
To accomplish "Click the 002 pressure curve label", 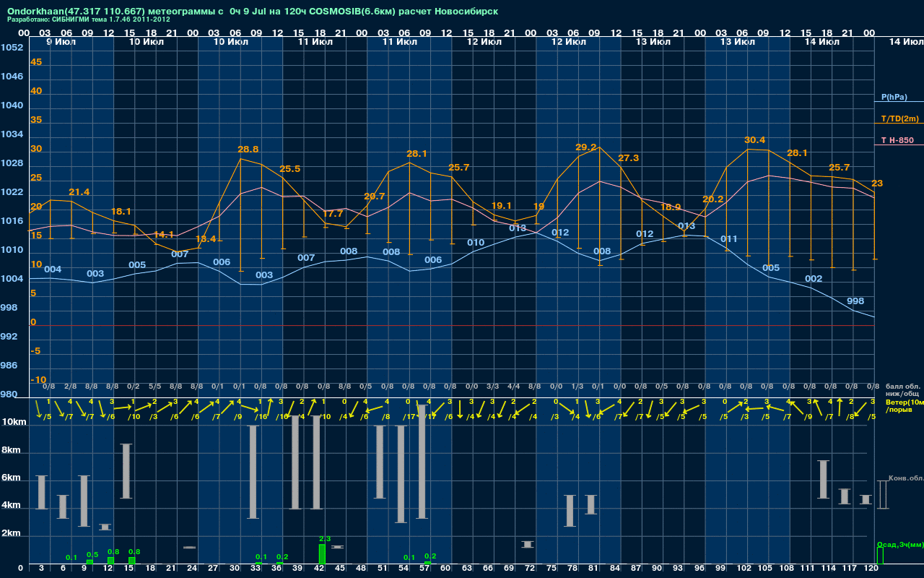I will click(x=814, y=279).
